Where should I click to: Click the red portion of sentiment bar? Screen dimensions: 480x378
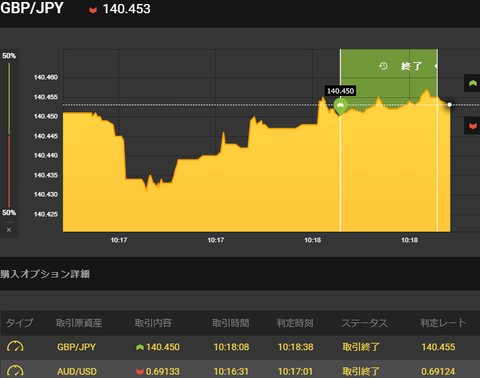point(9,171)
